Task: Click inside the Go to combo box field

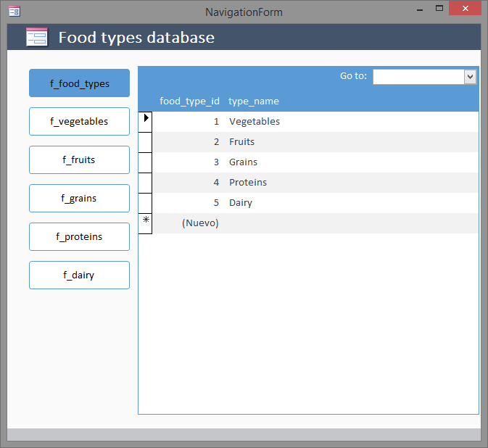Action: [x=418, y=77]
